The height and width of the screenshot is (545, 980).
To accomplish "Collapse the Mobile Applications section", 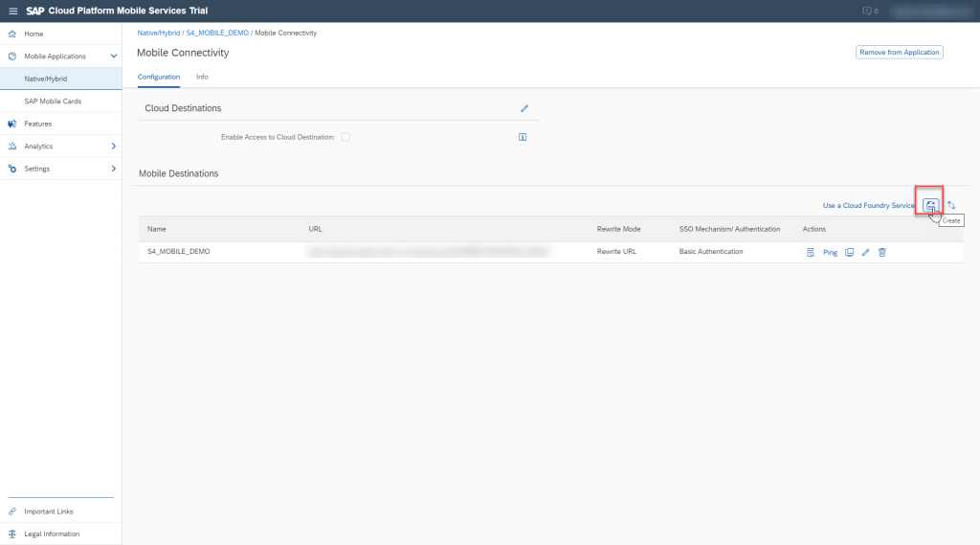I will [x=114, y=57].
